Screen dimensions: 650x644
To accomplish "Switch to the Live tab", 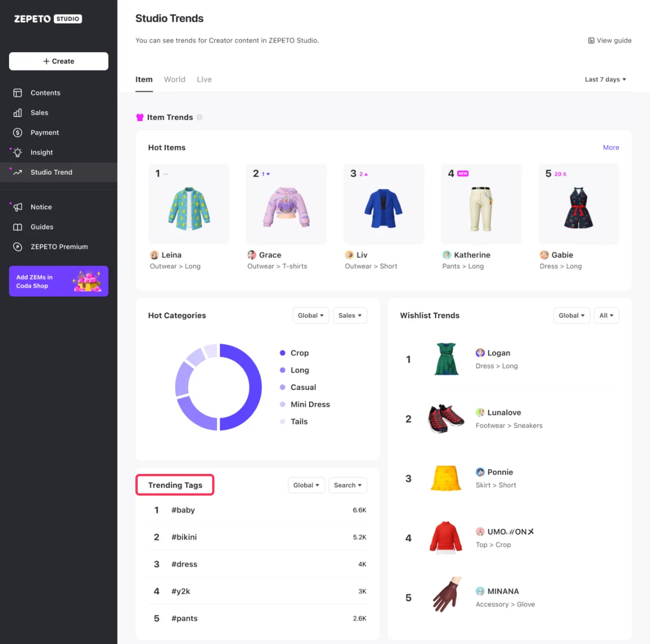I will click(x=204, y=79).
